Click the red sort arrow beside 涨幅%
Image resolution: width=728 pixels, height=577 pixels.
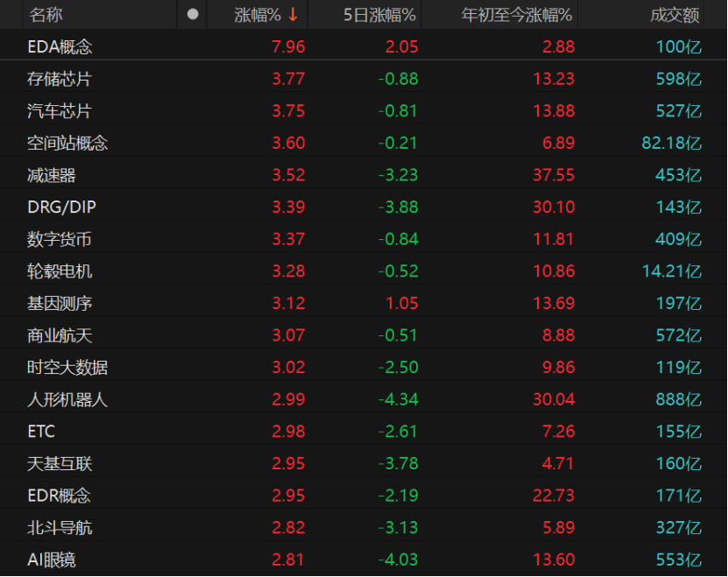point(293,15)
